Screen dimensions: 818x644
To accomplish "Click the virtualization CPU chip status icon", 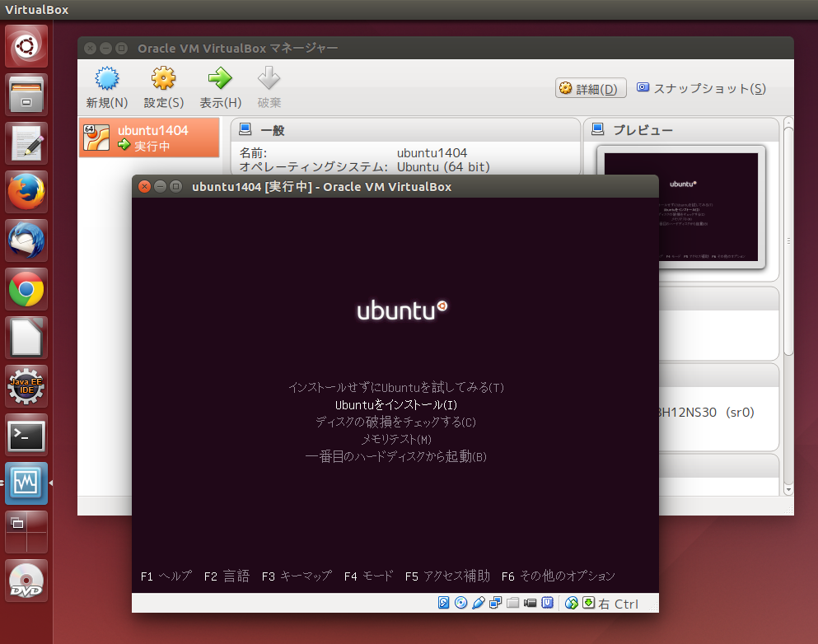I will tap(547, 603).
